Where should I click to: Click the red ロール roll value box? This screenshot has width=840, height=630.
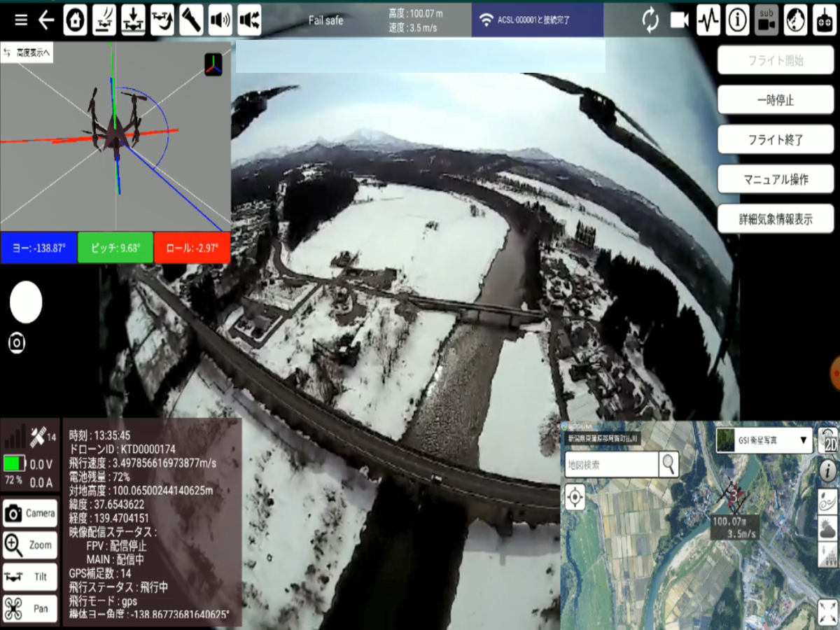[192, 248]
